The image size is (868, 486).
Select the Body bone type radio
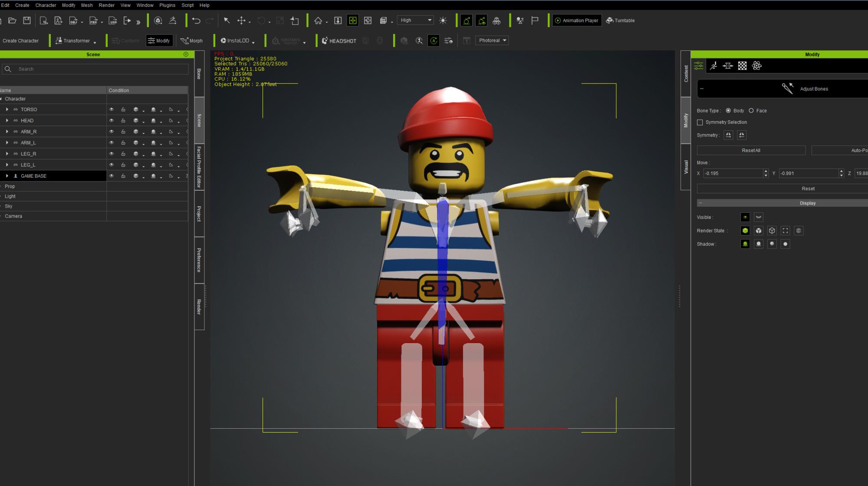pos(728,111)
